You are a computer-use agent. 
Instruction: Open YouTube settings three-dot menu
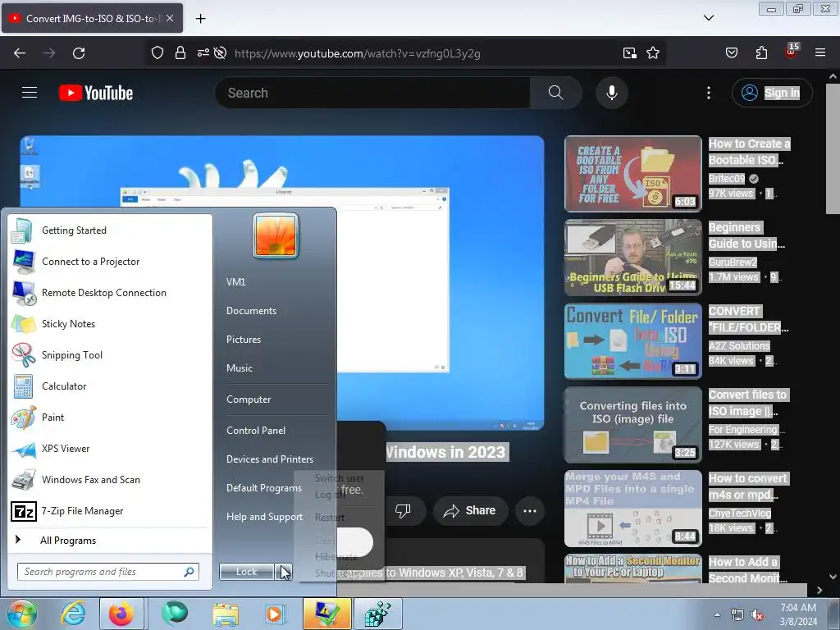tap(709, 93)
